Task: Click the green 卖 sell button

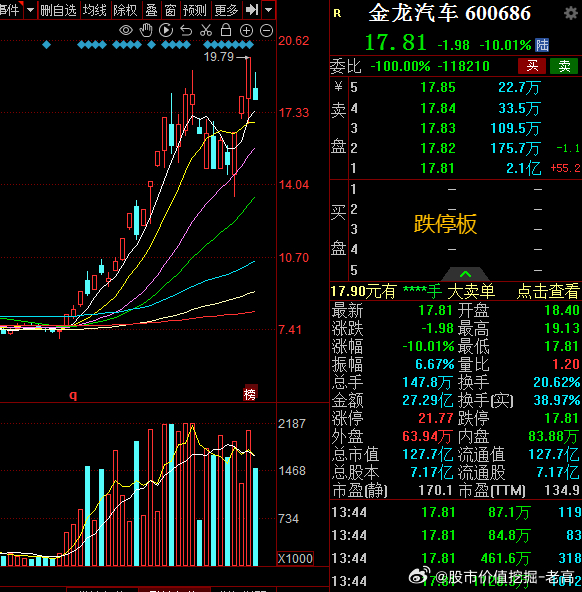Action: point(564,66)
